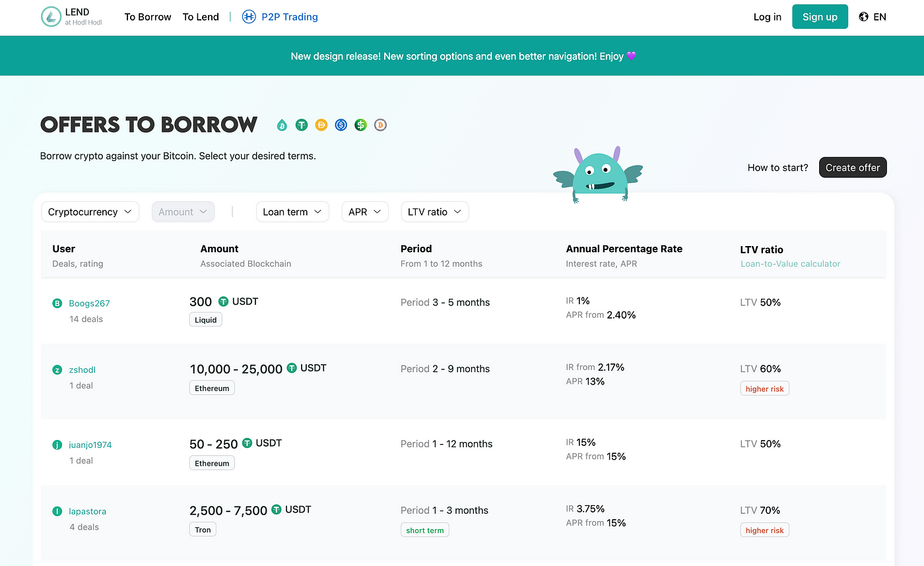Expand the APR sorting dropdown
Screen dimensions: 924x566
(365, 212)
